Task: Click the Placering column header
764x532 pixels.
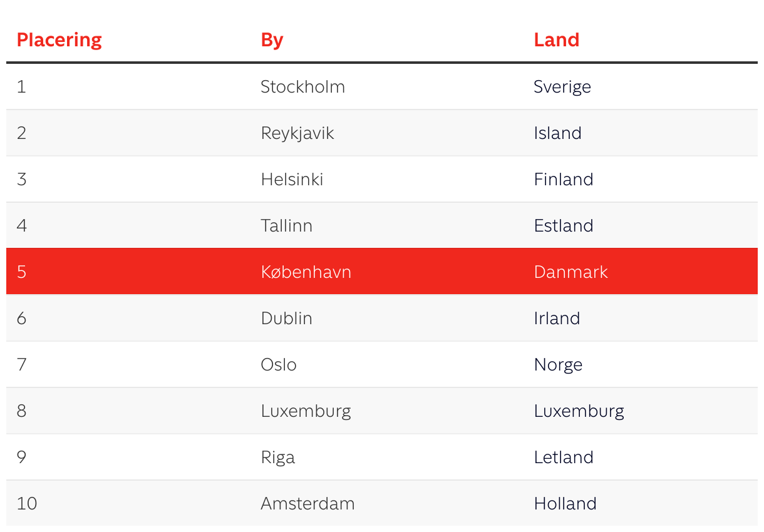Action: pos(59,40)
